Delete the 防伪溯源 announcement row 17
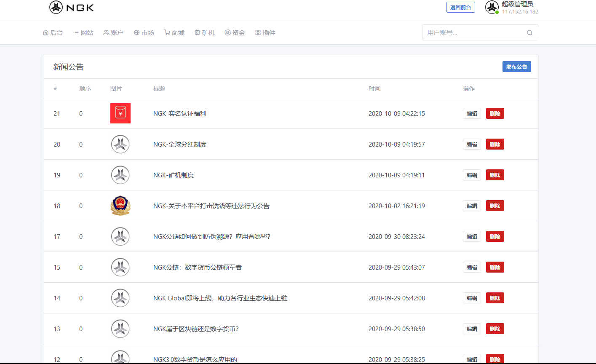 click(x=495, y=236)
